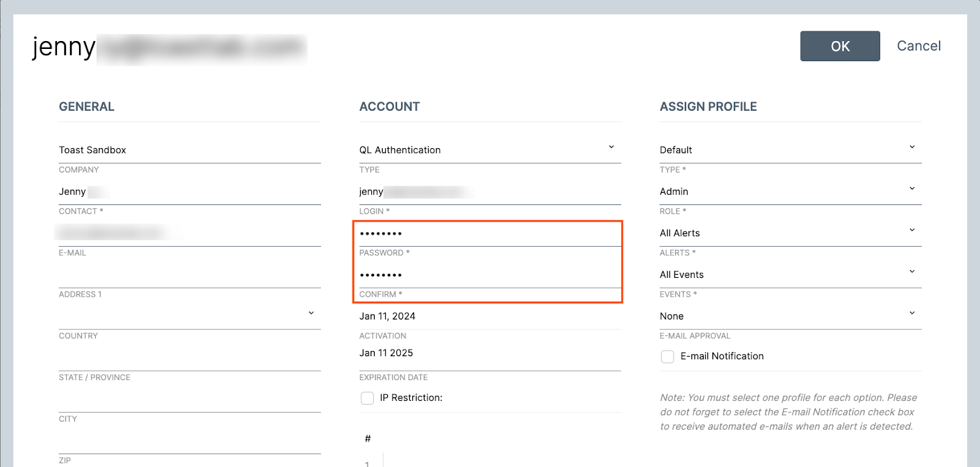Image resolution: width=980 pixels, height=467 pixels.
Task: Click the OK button
Action: tap(840, 46)
